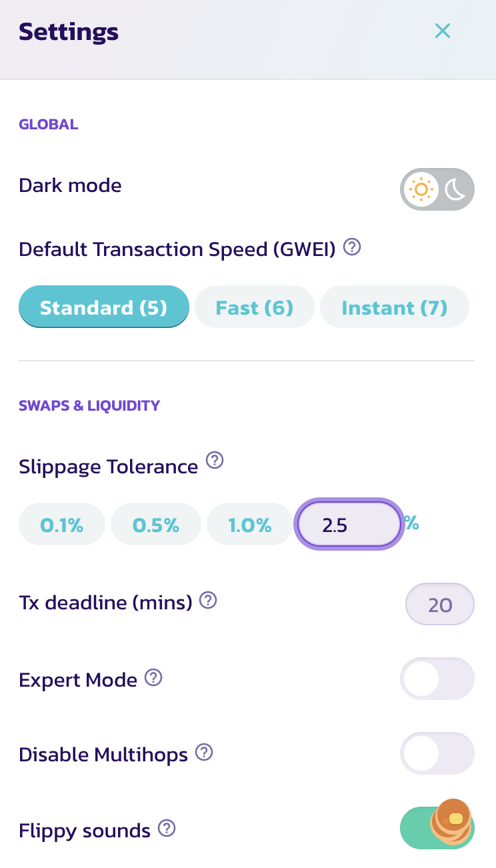Set slippage tolerance to 0.1%
Image resolution: width=496 pixels, height=868 pixels.
coord(62,525)
